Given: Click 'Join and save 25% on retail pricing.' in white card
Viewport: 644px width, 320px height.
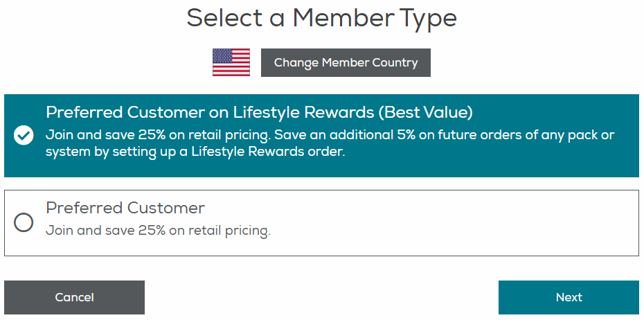Looking at the screenshot, I should (158, 231).
